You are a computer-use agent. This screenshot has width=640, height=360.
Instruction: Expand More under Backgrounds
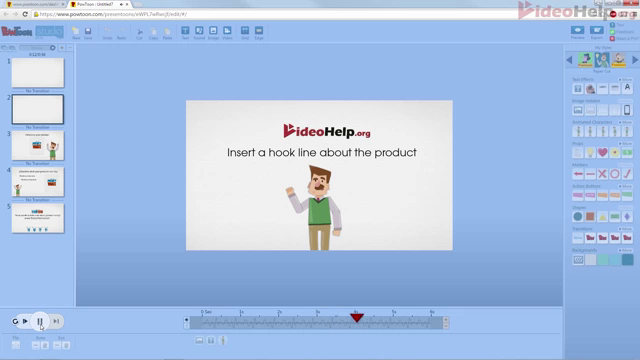[x=625, y=250]
